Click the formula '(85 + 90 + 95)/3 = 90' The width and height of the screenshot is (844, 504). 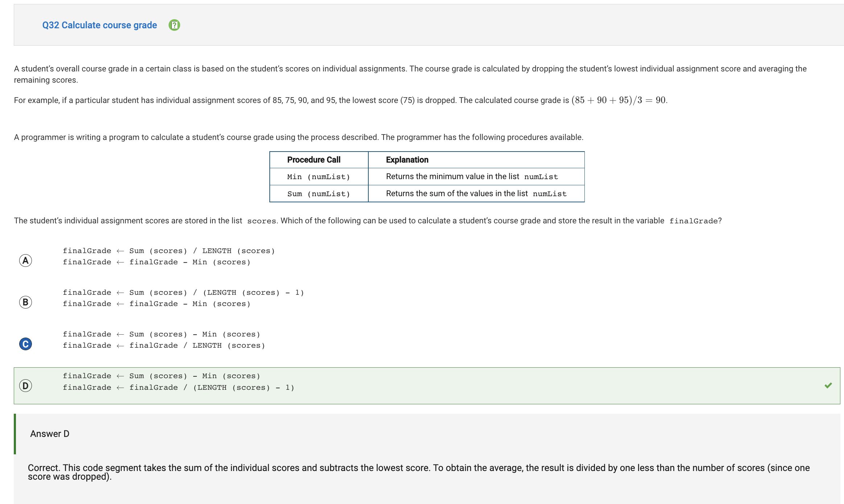pos(619,100)
